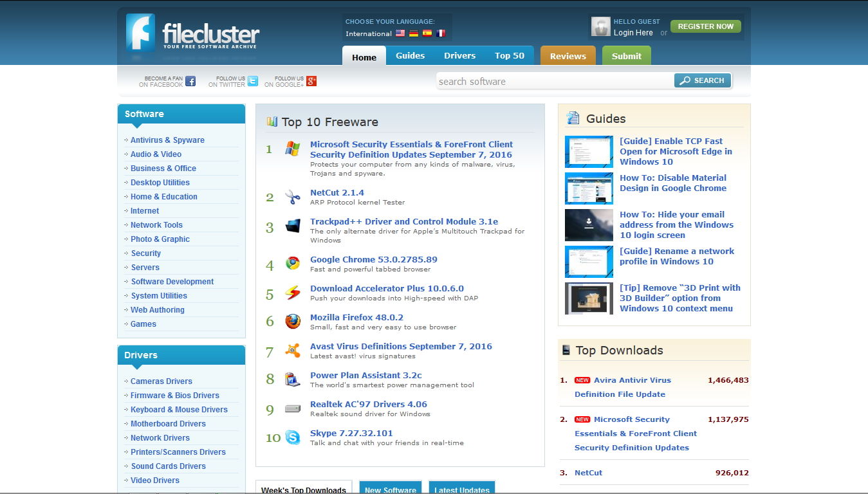868x494 pixels.
Task: Open the Top 50 tab
Action: point(510,55)
